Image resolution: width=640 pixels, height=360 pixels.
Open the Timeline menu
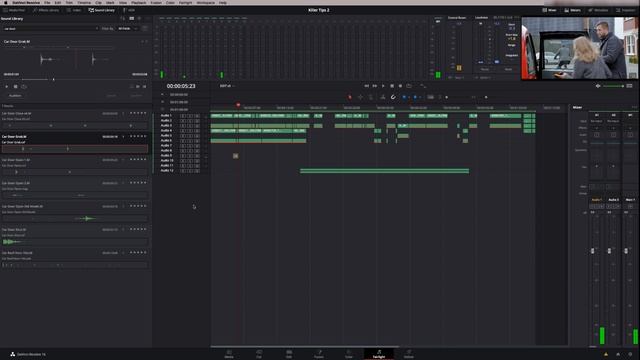click(x=84, y=2)
